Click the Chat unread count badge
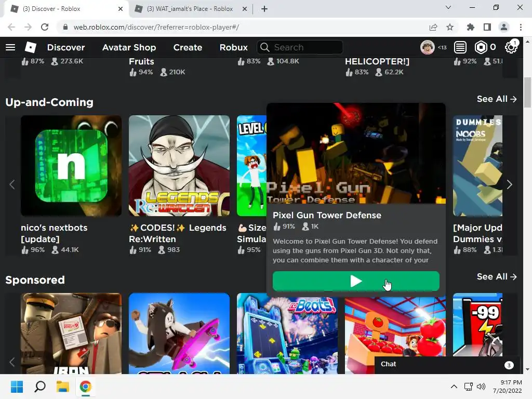Viewport: 532px width, 399px height. [x=509, y=365]
